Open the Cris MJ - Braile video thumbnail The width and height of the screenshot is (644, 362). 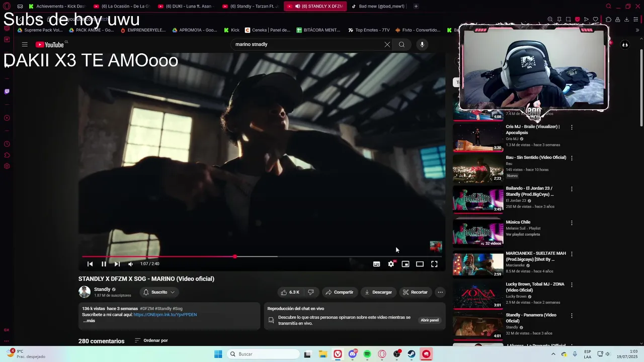tap(478, 137)
